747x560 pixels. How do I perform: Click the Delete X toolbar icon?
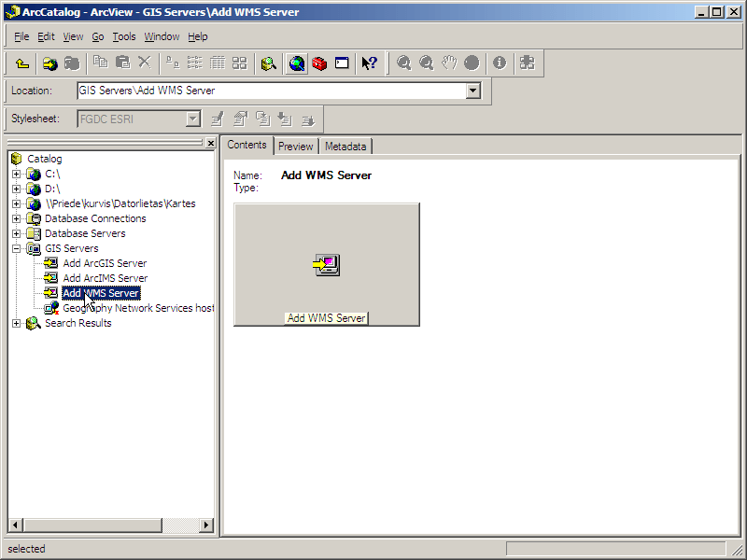[145, 63]
